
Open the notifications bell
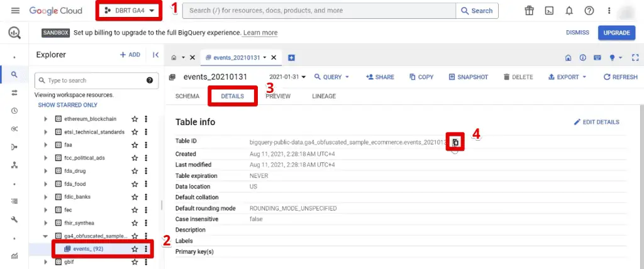[x=569, y=11]
